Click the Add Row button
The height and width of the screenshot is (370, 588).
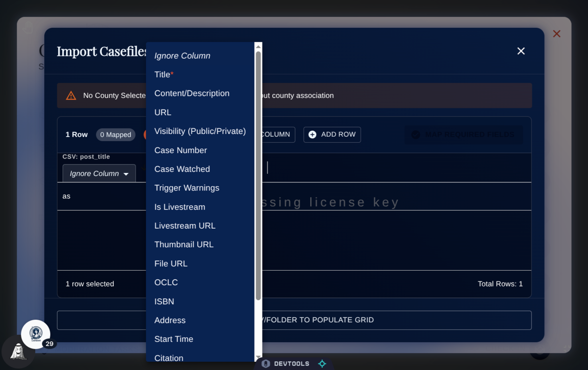(332, 135)
